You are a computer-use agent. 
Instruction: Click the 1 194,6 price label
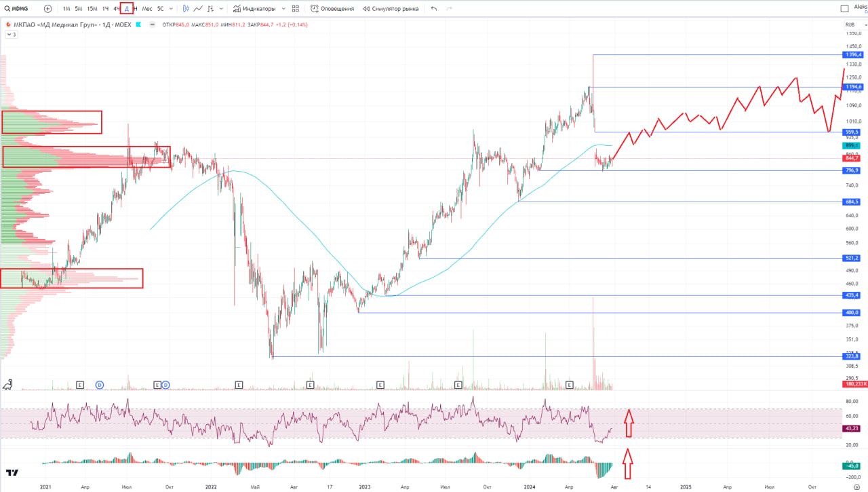(852, 87)
